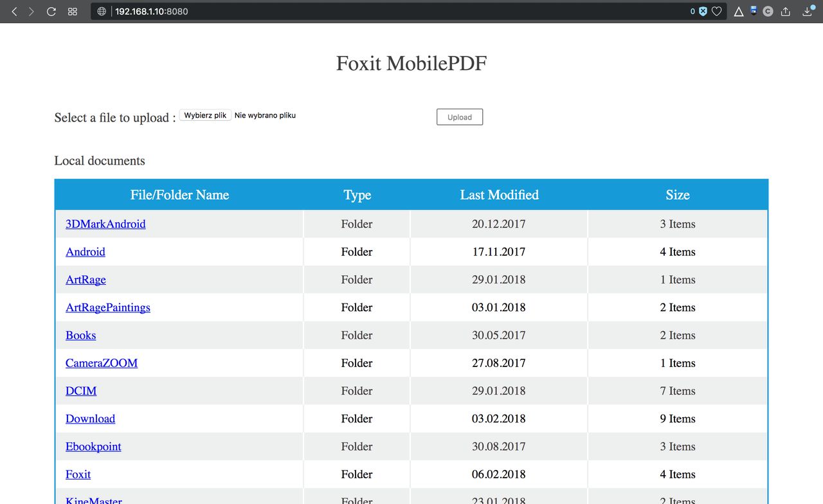Click the share icon in toolbar
Image resolution: width=823 pixels, height=504 pixels.
point(786,12)
